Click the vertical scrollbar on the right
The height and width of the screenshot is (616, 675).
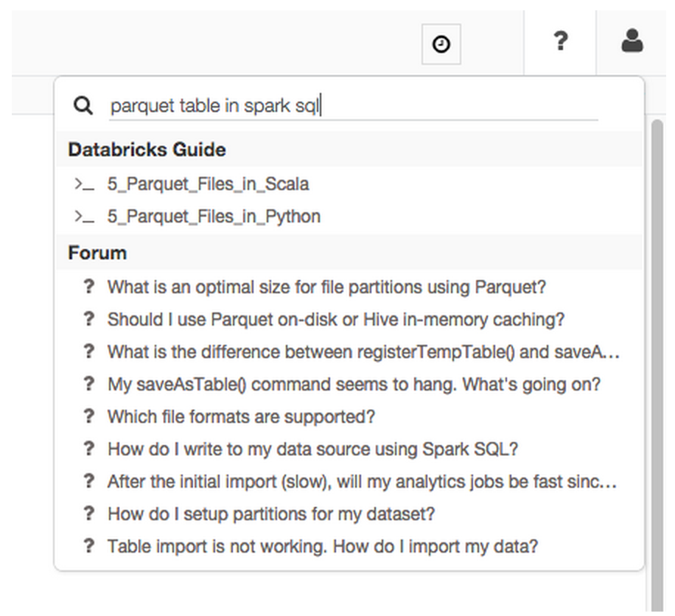(656, 332)
